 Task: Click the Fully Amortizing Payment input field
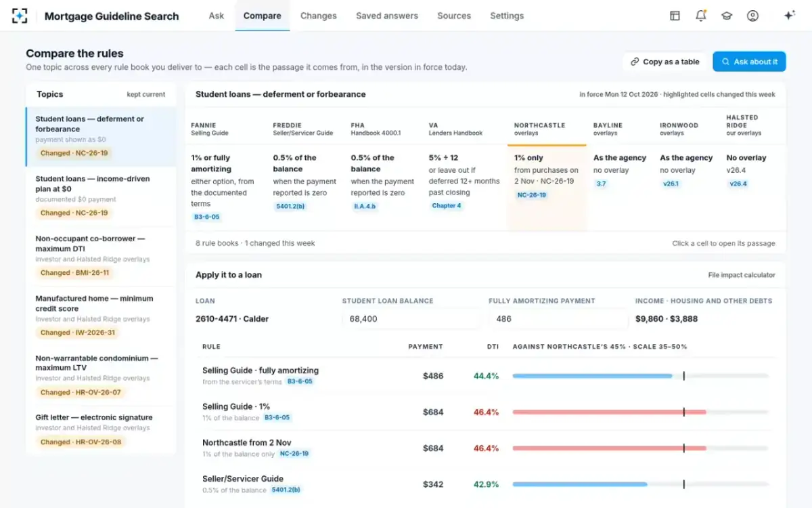coord(558,319)
